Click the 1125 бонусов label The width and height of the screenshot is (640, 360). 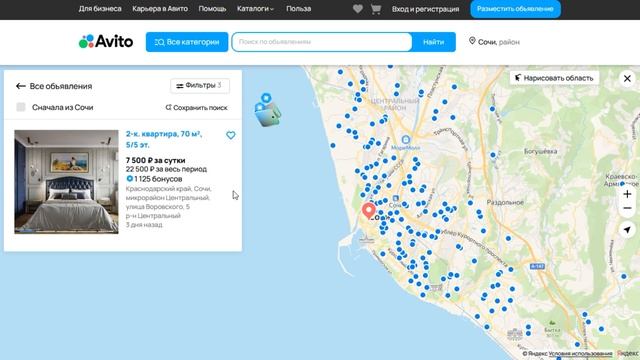154,179
